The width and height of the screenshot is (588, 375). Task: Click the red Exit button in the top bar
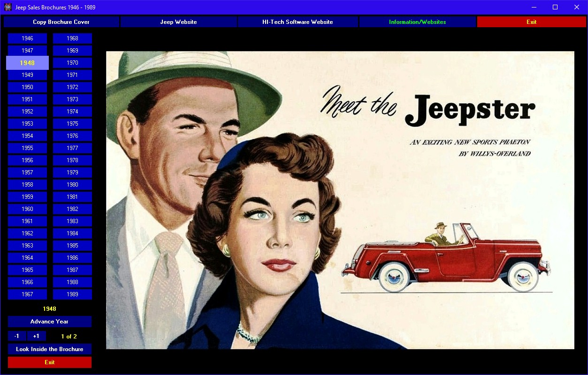[531, 22]
